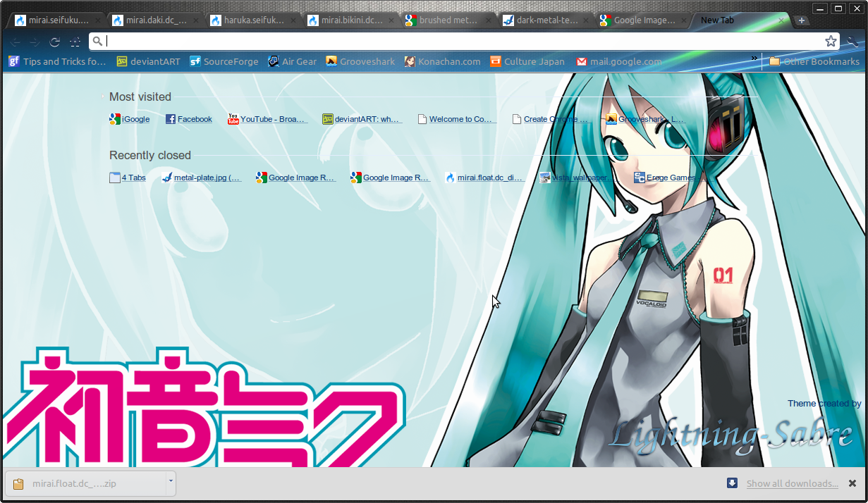Open the wrench settings menu
Image resolution: width=868 pixels, height=503 pixels.
coord(852,42)
